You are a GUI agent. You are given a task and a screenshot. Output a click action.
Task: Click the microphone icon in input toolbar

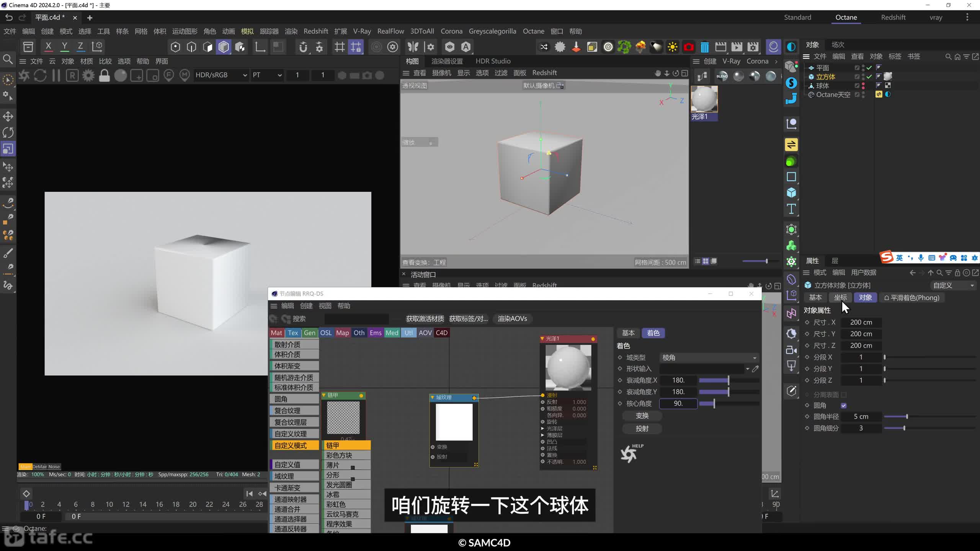point(921,258)
